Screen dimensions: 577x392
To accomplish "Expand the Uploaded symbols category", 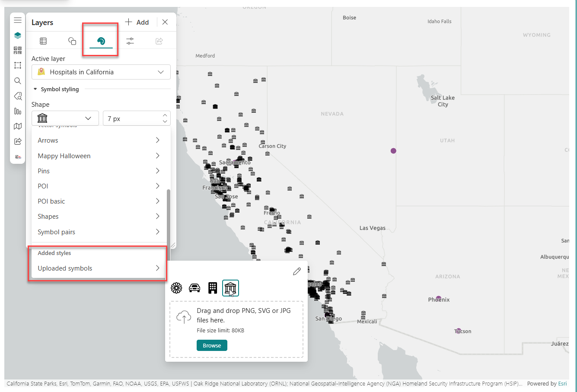I will coord(98,268).
